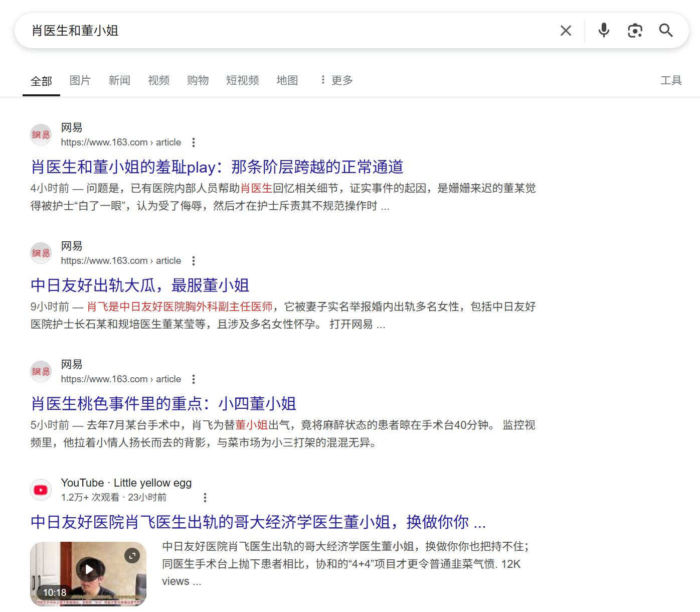The height and width of the screenshot is (612, 700).
Task: Click the 10:18 video duration badge
Action: click(x=55, y=592)
